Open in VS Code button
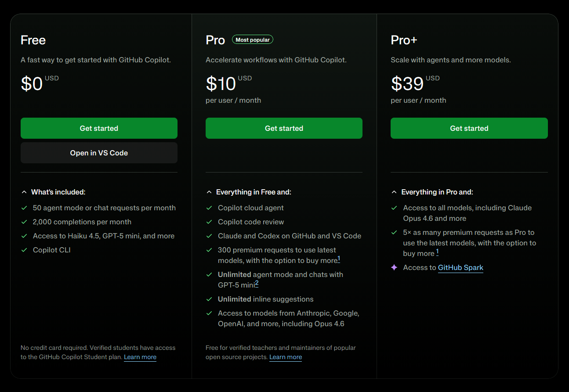 pos(99,153)
